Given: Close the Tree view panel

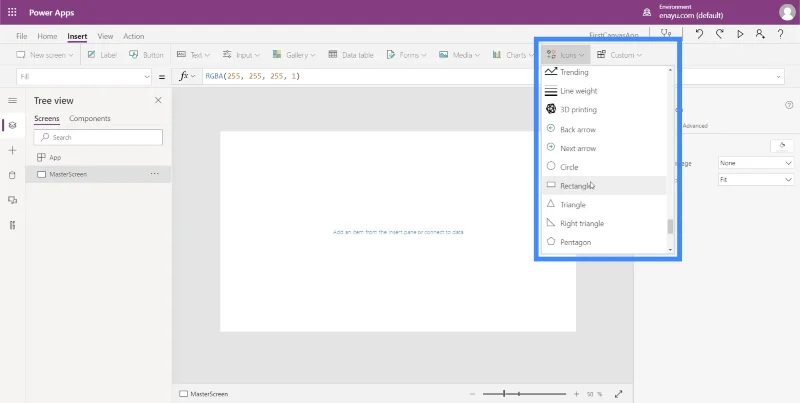Looking at the screenshot, I should pyautogui.click(x=158, y=100).
